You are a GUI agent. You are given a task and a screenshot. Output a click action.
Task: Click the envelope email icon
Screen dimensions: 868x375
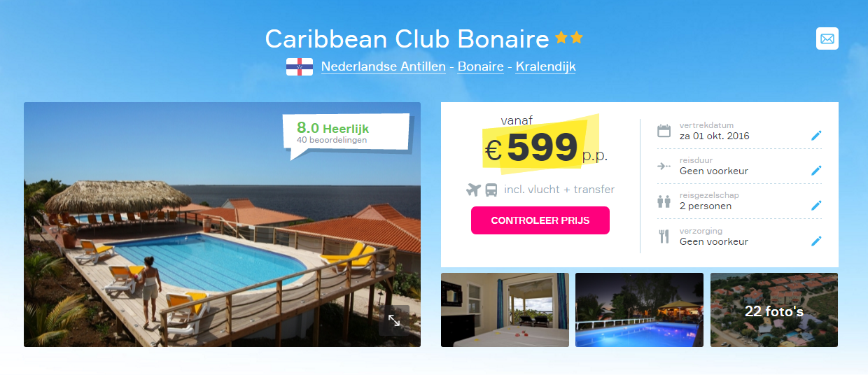(x=827, y=38)
